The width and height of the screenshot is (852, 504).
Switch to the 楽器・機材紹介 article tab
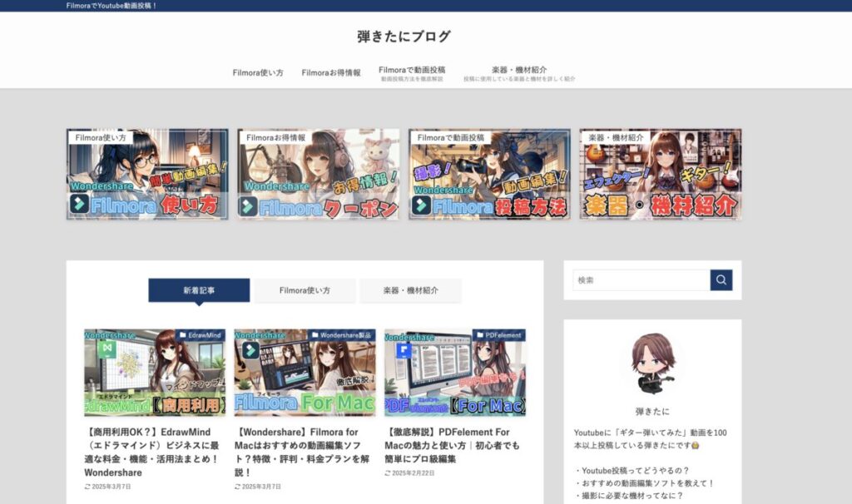411,290
